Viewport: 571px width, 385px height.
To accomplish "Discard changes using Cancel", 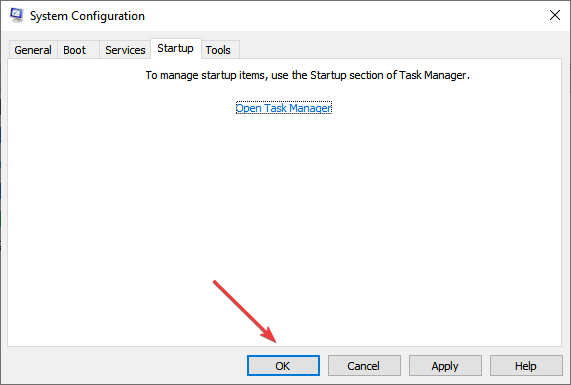I will tap(364, 366).
